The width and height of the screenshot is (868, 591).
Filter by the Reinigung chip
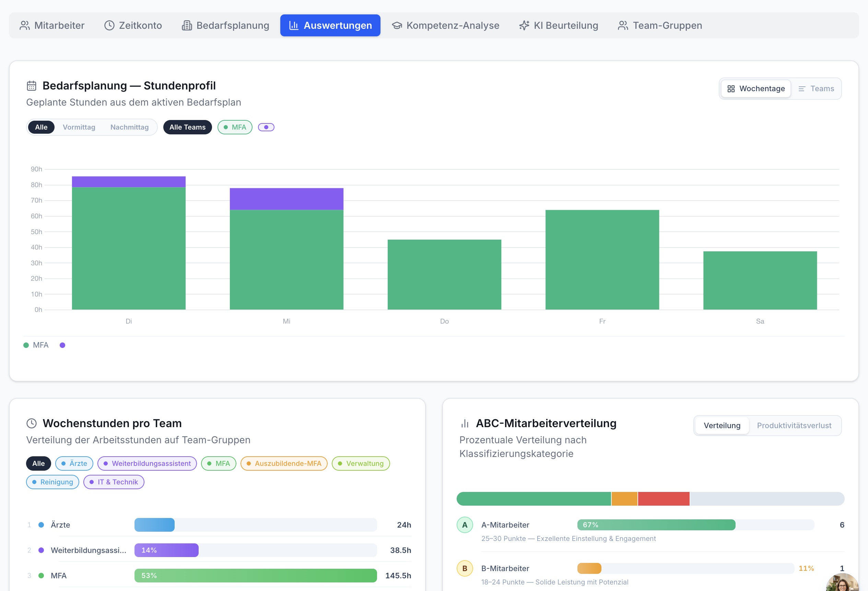[52, 482]
